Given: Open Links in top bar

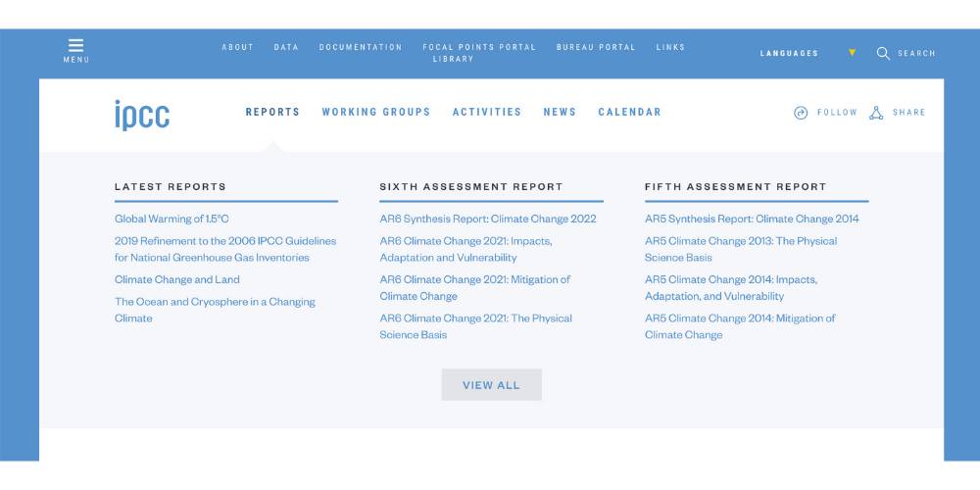Looking at the screenshot, I should [670, 47].
